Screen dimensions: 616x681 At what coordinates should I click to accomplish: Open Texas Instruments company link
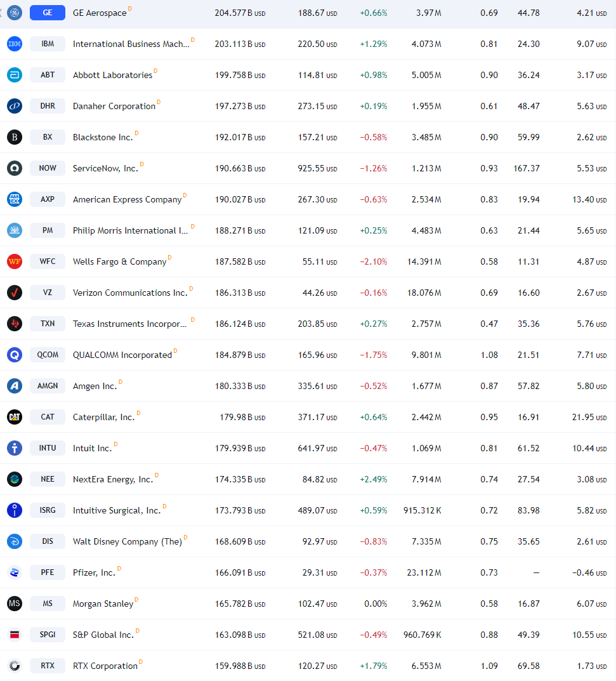130,324
